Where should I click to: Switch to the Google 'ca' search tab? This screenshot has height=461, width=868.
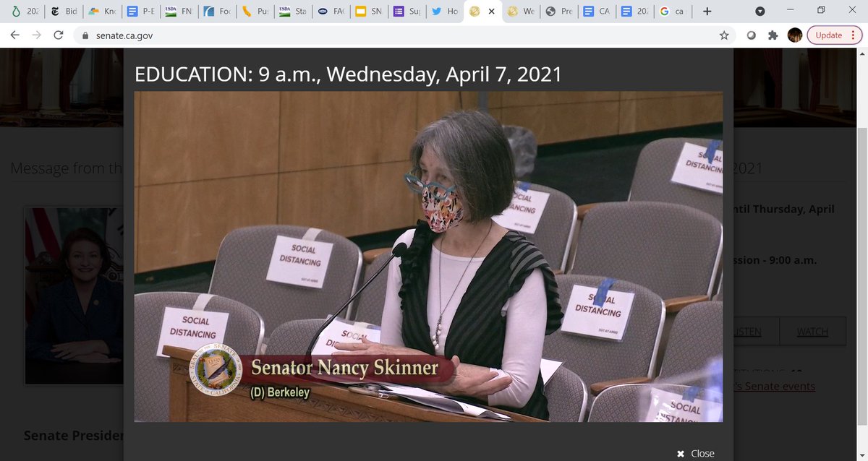[x=673, y=12]
